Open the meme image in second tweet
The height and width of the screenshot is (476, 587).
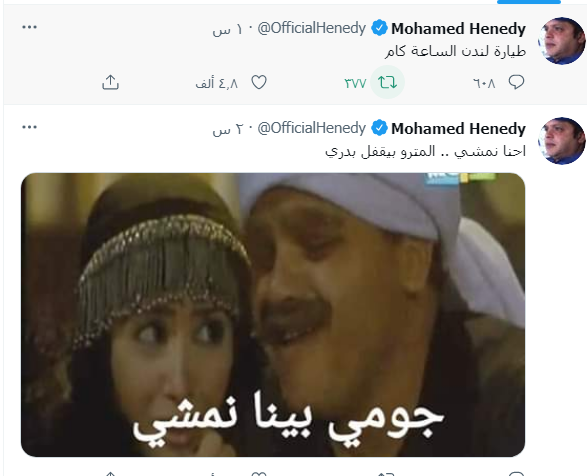pyautogui.click(x=273, y=315)
